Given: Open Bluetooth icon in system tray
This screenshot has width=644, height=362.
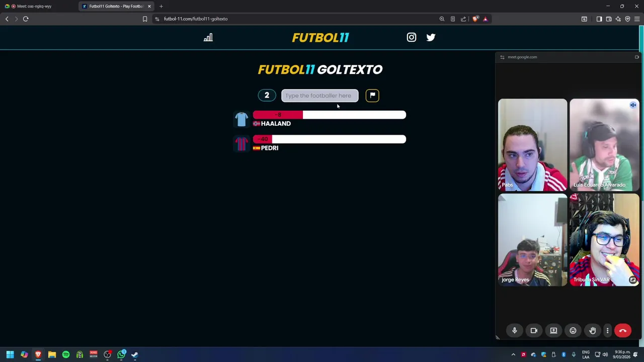Looking at the screenshot, I should coord(563,354).
